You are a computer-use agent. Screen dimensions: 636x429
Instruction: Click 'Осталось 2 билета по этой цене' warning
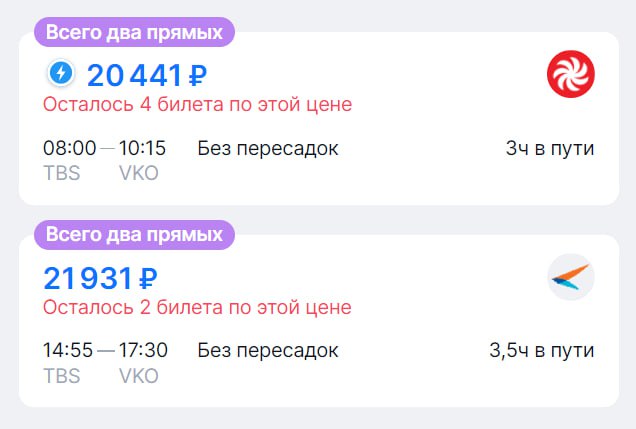tap(197, 306)
